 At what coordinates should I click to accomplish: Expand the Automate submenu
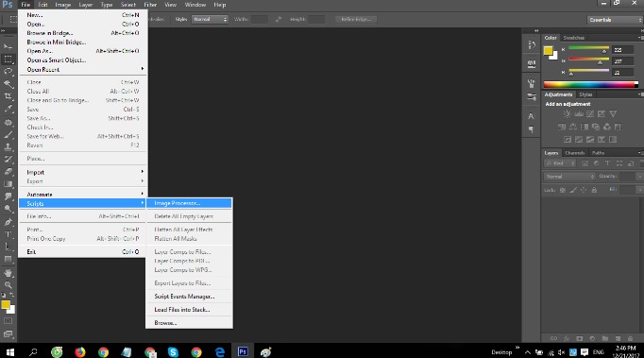tap(82, 195)
